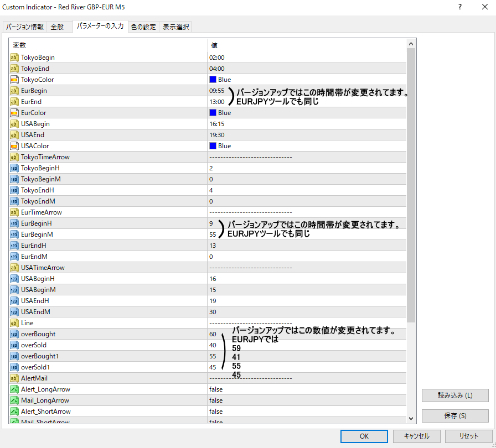Click the boolean icon beside Alert_LongArrow

click(14, 389)
